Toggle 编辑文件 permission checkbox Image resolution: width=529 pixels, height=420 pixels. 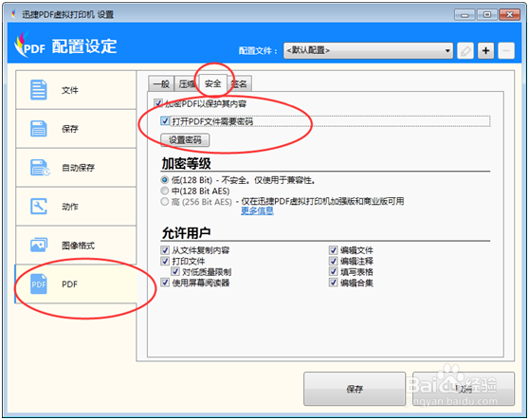click(333, 250)
